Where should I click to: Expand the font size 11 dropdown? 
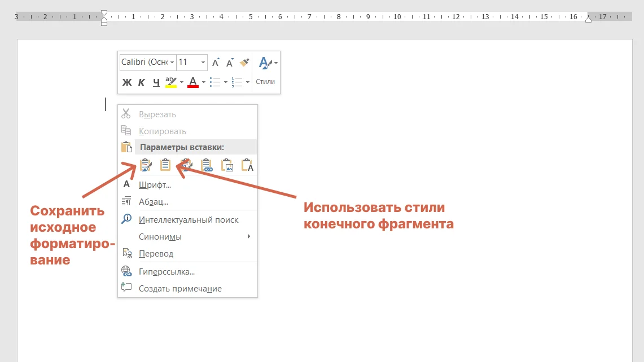(203, 63)
